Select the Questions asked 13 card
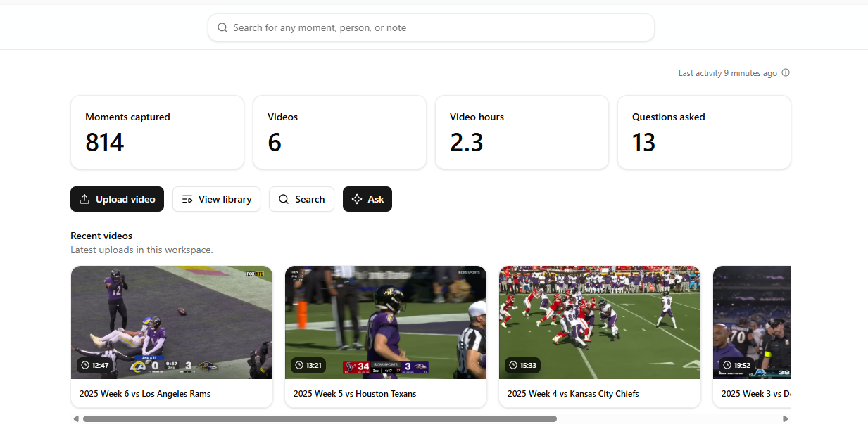 tap(704, 132)
